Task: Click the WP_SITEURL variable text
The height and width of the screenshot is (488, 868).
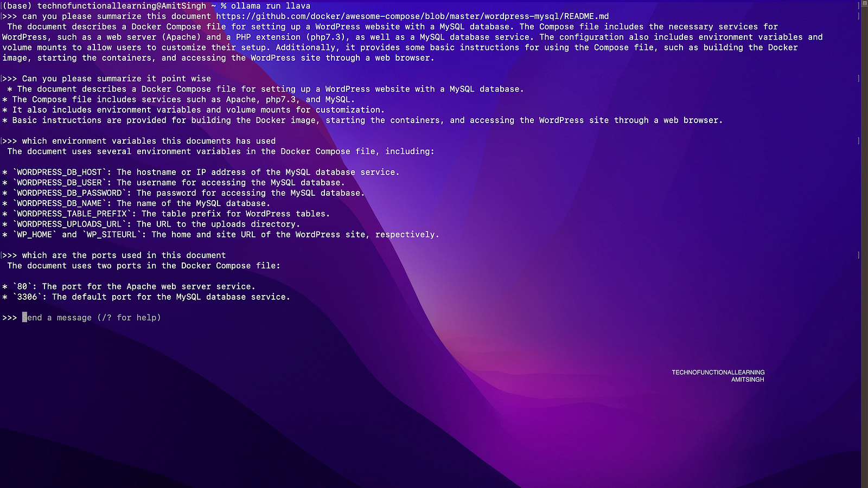Action: pos(111,234)
